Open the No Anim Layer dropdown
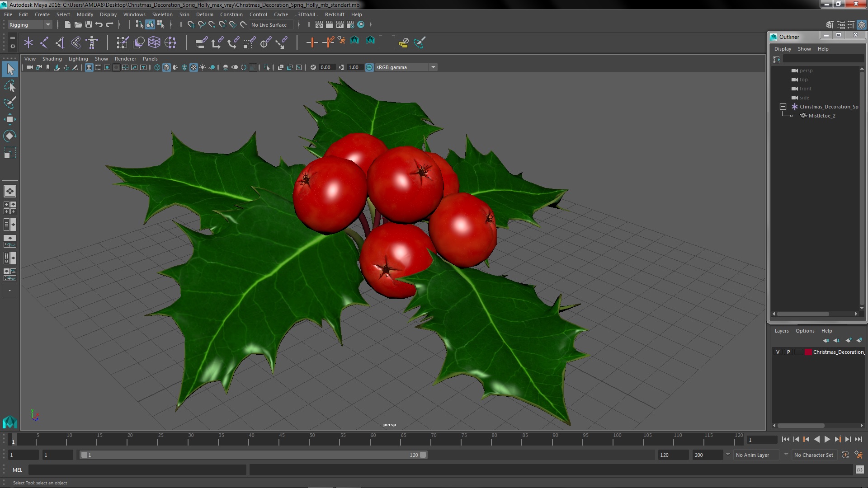 [x=757, y=455]
